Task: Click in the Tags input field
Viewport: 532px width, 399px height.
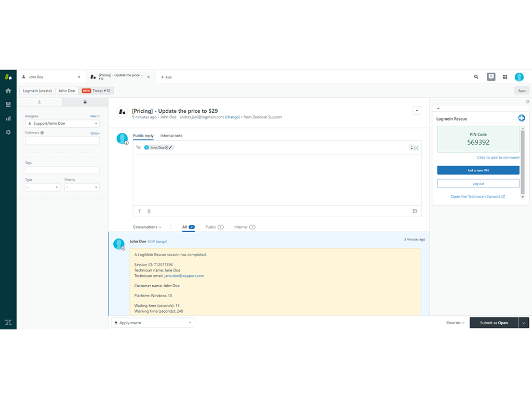Action: (x=62, y=170)
